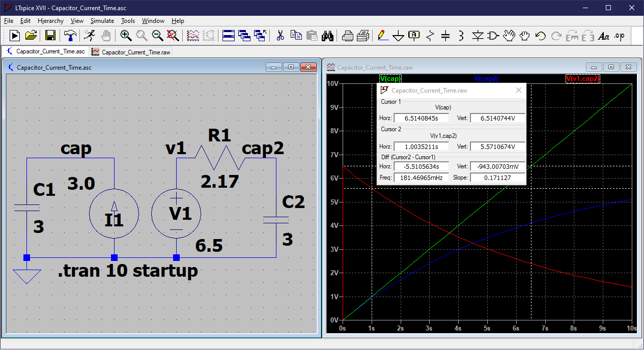Tile the windows using the toolbar icon
The height and width of the screenshot is (353, 644).
point(229,36)
